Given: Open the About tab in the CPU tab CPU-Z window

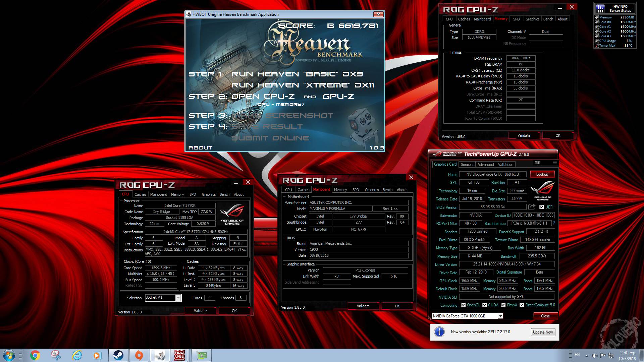Looking at the screenshot, I should pyautogui.click(x=239, y=194).
